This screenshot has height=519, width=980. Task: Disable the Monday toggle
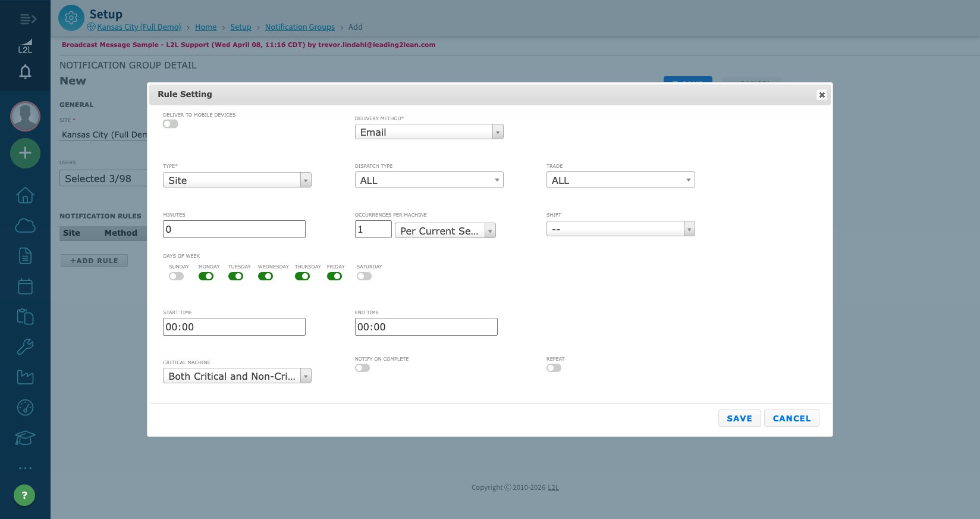click(206, 276)
